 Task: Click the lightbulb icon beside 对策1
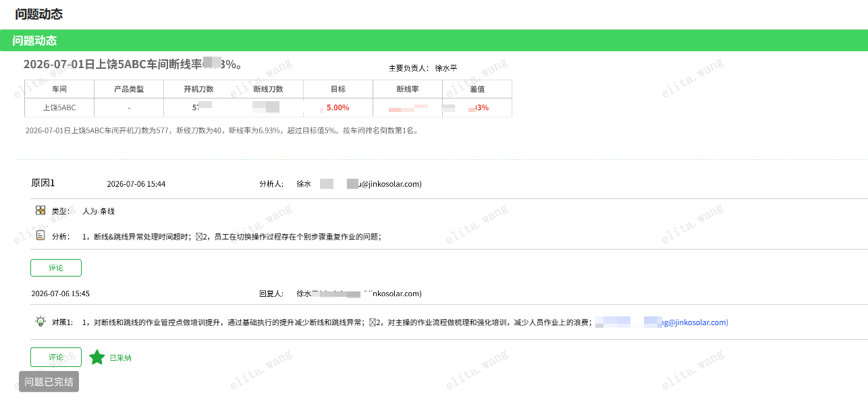(40, 321)
